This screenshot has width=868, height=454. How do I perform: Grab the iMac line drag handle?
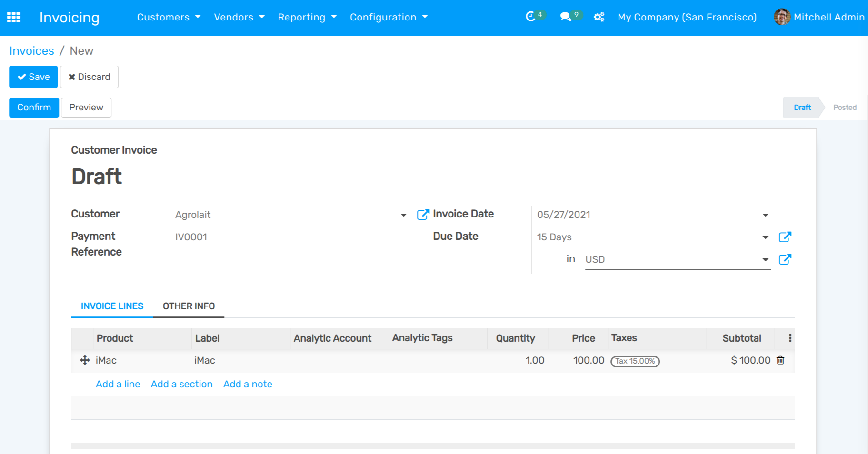pos(85,360)
